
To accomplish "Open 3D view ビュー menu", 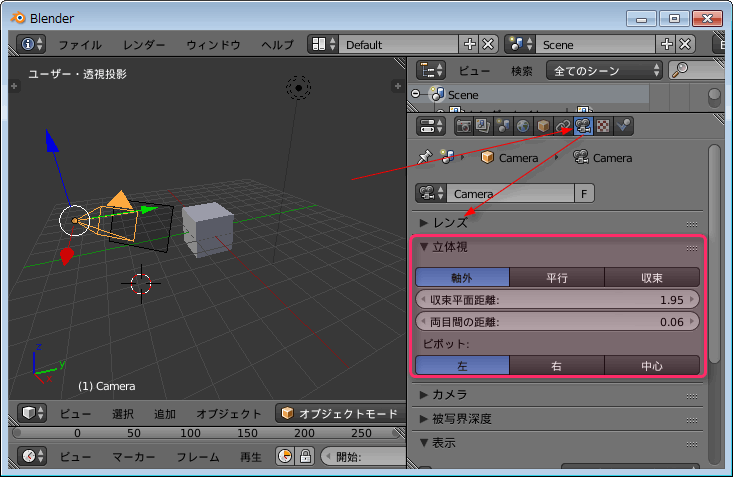I will 75,414.
